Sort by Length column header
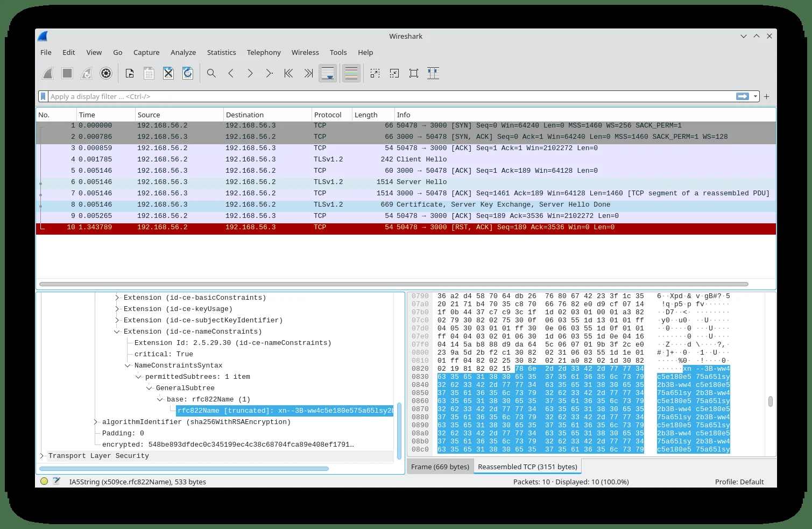The image size is (812, 529). coord(373,115)
